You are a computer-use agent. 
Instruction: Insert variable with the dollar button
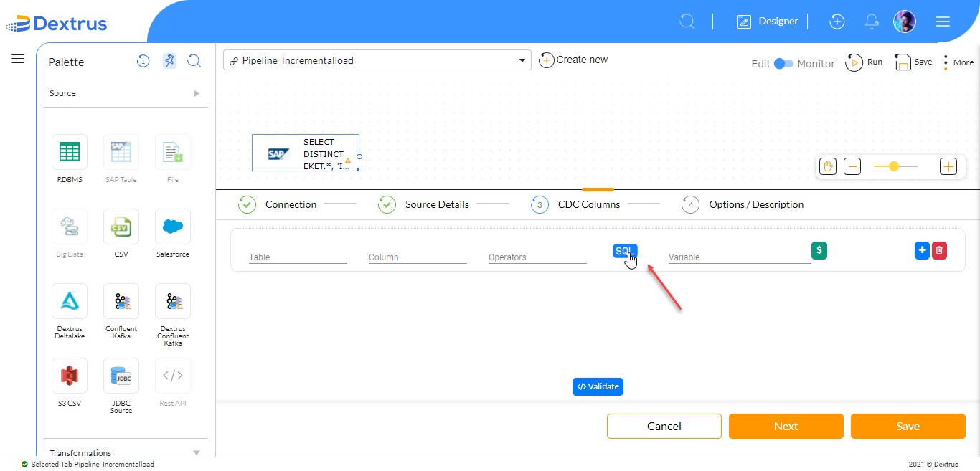click(819, 250)
